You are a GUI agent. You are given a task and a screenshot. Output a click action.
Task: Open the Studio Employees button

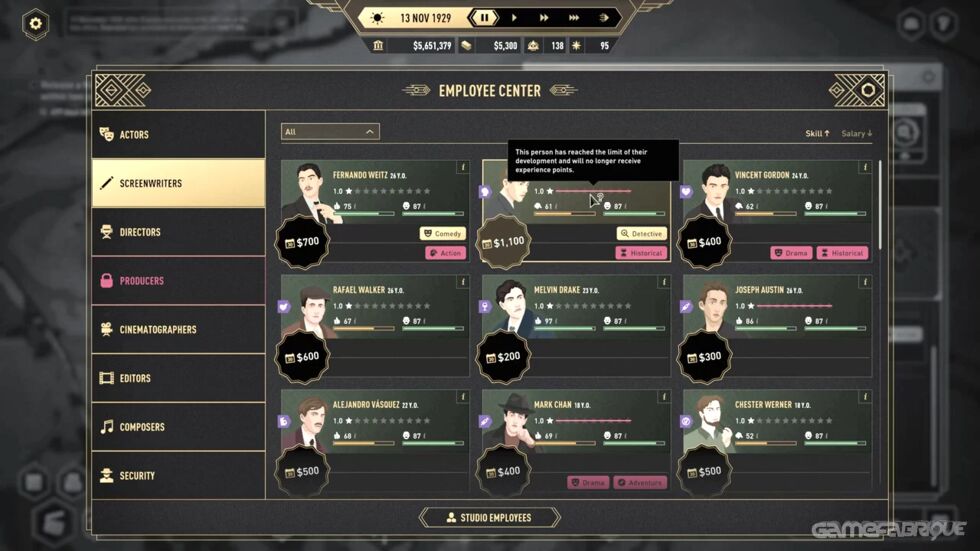(489, 518)
